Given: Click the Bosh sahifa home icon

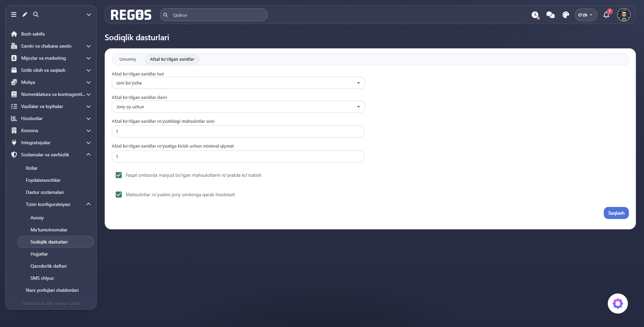Looking at the screenshot, I should [14, 34].
